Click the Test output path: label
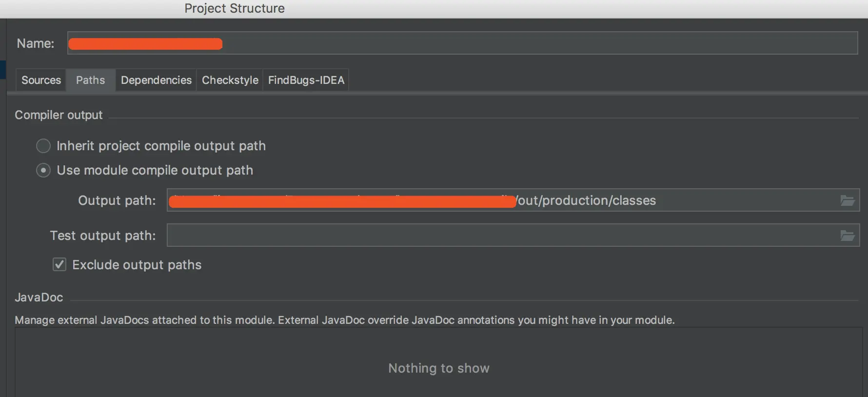The height and width of the screenshot is (397, 868). click(x=103, y=236)
